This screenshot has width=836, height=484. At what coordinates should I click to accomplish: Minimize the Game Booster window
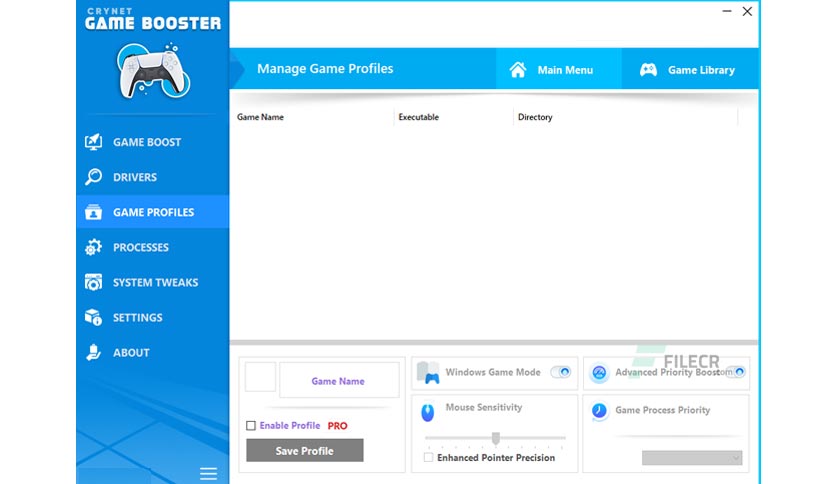[727, 11]
